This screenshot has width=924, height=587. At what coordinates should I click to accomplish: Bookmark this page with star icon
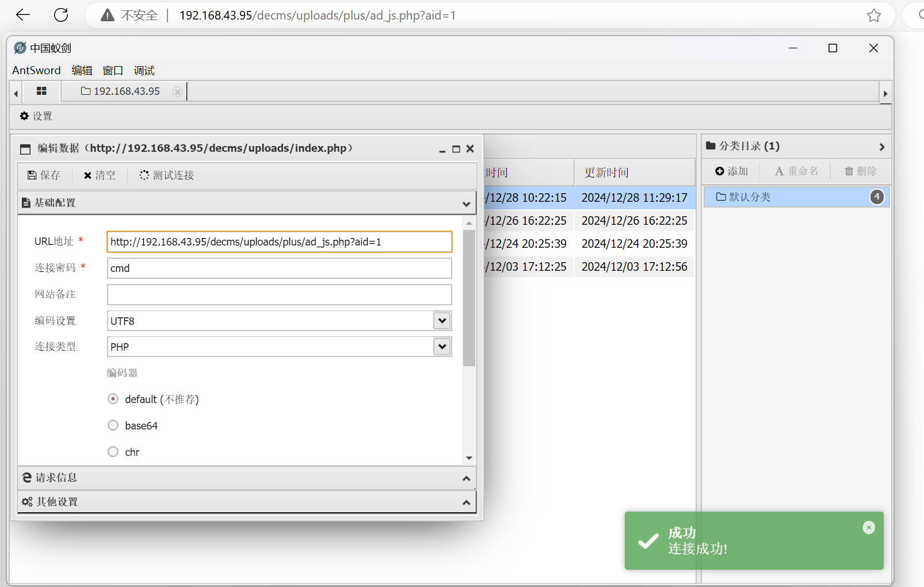tap(873, 16)
